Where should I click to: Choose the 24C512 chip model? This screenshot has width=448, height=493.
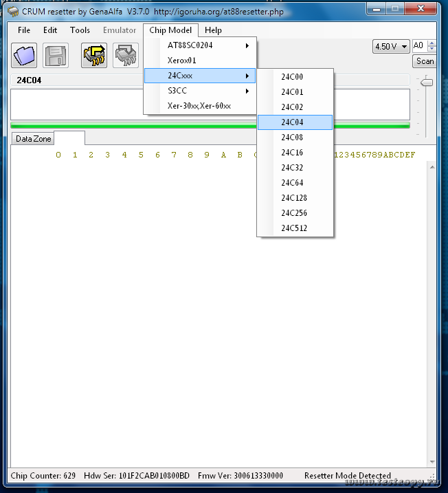click(294, 228)
